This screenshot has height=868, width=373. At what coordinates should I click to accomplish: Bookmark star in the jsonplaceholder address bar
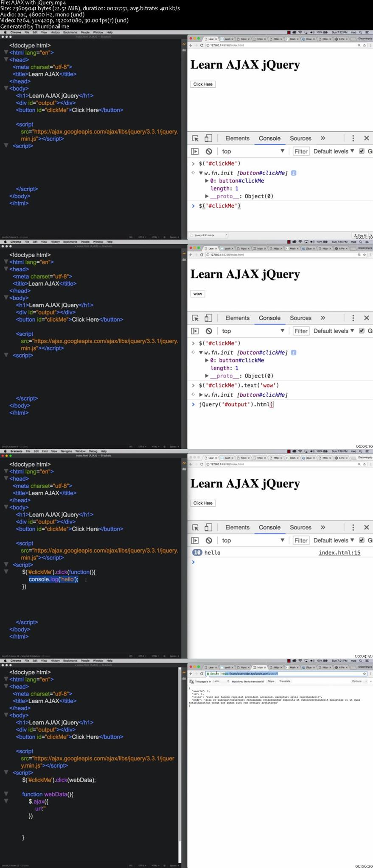point(364,673)
